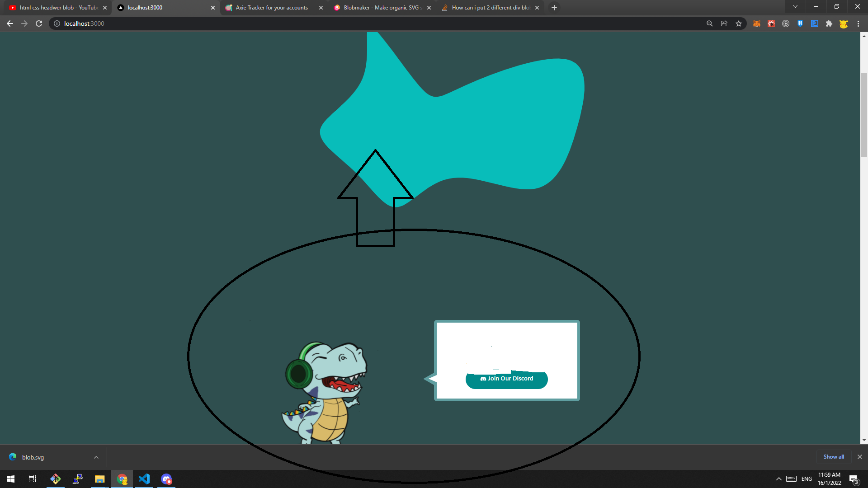
Task: Close the Axie Tracker tab
Action: 321,8
